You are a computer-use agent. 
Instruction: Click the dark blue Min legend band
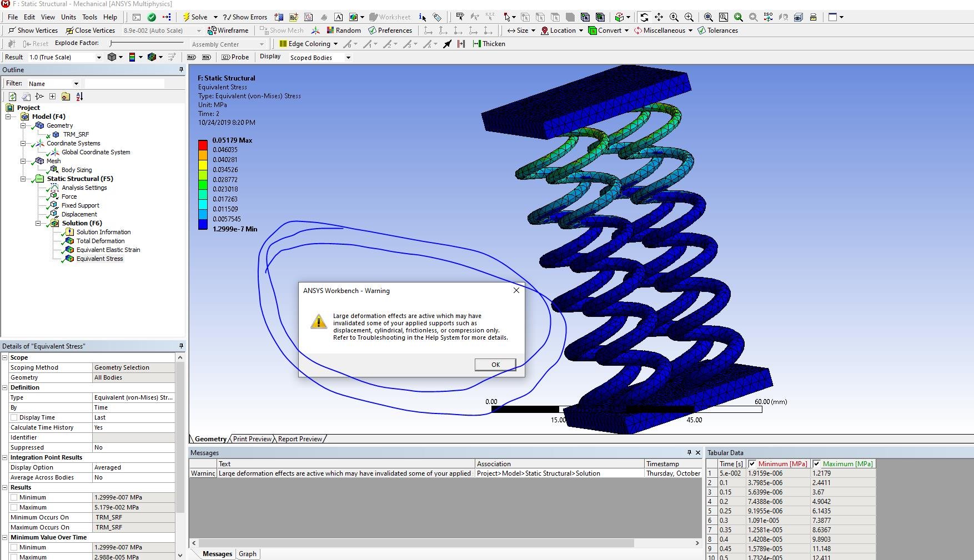[x=203, y=224]
